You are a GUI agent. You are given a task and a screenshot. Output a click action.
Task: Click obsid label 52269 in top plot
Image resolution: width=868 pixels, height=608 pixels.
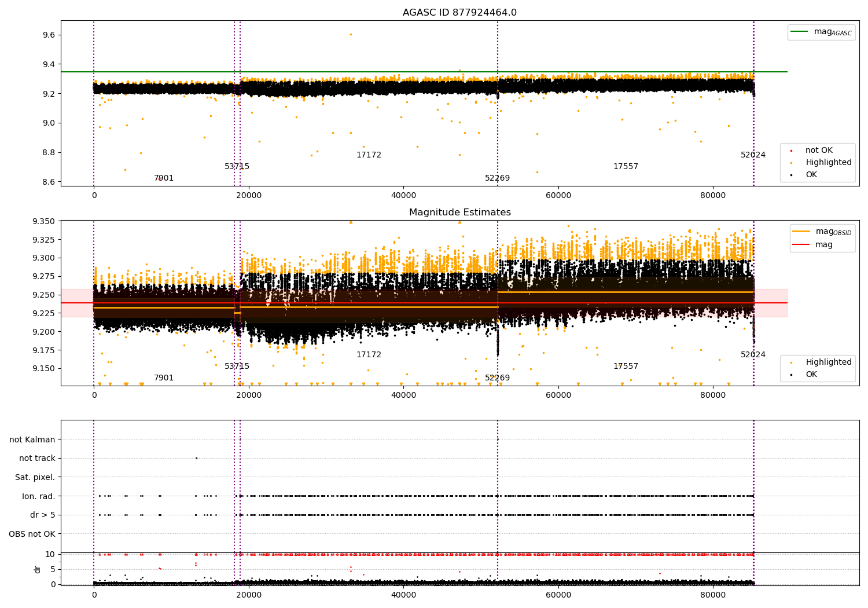tap(498, 178)
